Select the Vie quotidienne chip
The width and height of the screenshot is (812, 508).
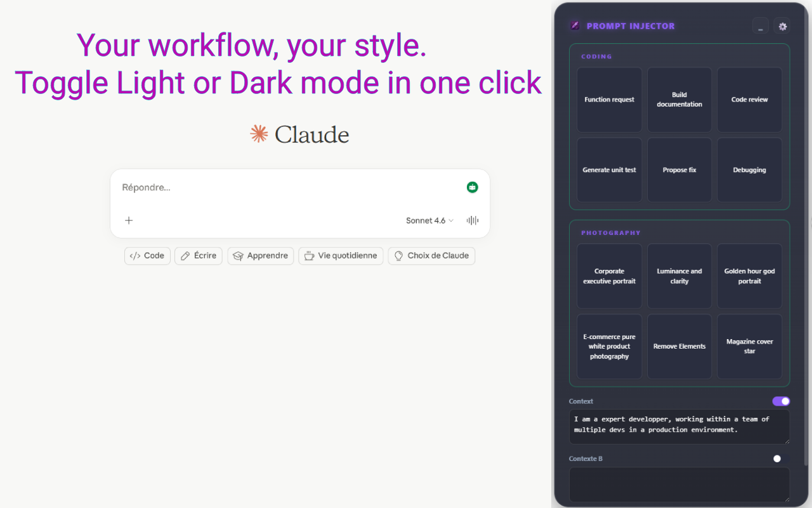click(x=341, y=256)
